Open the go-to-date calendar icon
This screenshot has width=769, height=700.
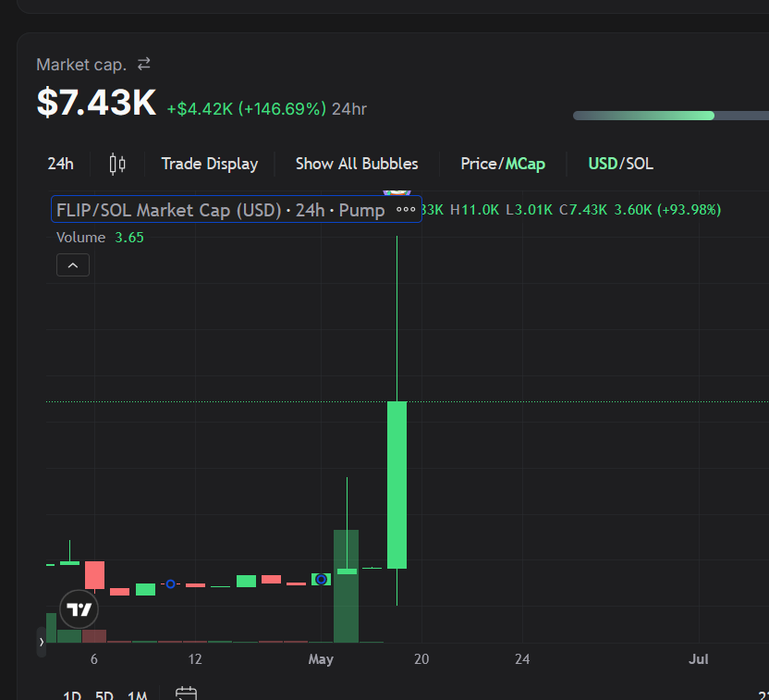(186, 694)
